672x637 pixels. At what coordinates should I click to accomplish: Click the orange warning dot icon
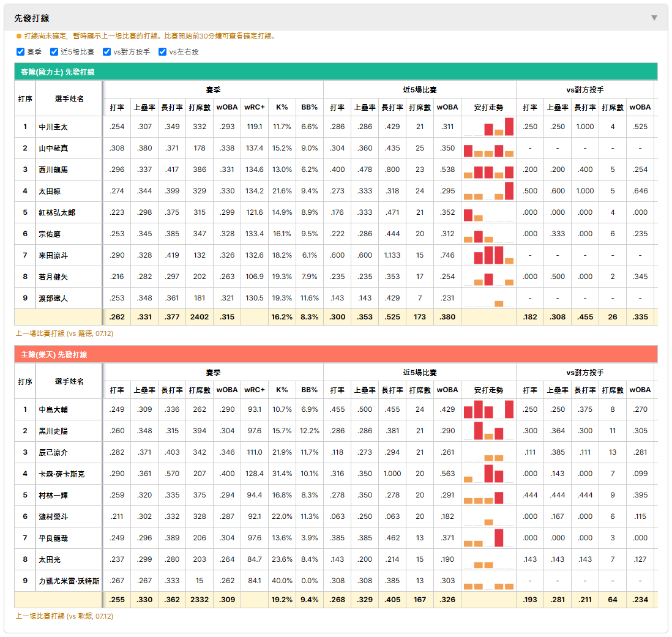pyautogui.click(x=19, y=37)
